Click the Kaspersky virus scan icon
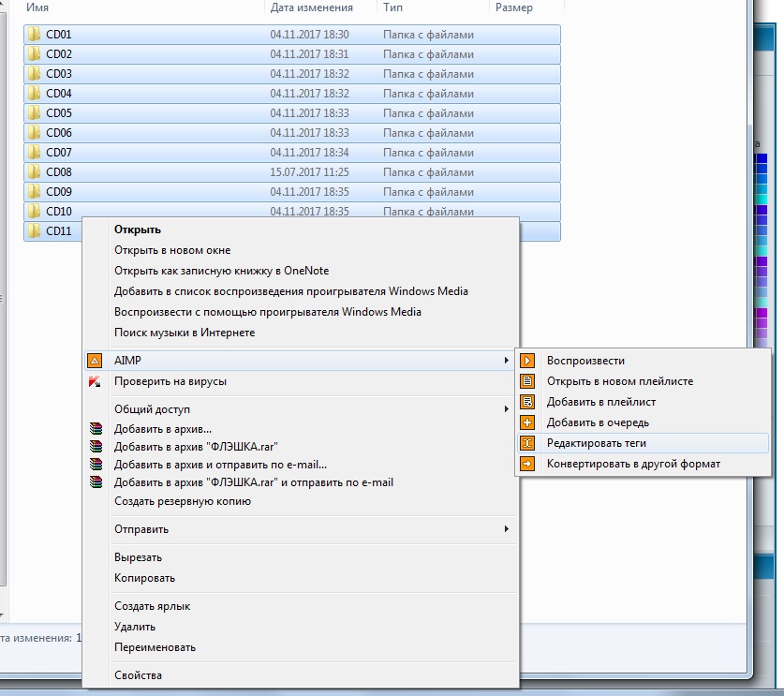Image resolution: width=784 pixels, height=696 pixels. point(94,381)
